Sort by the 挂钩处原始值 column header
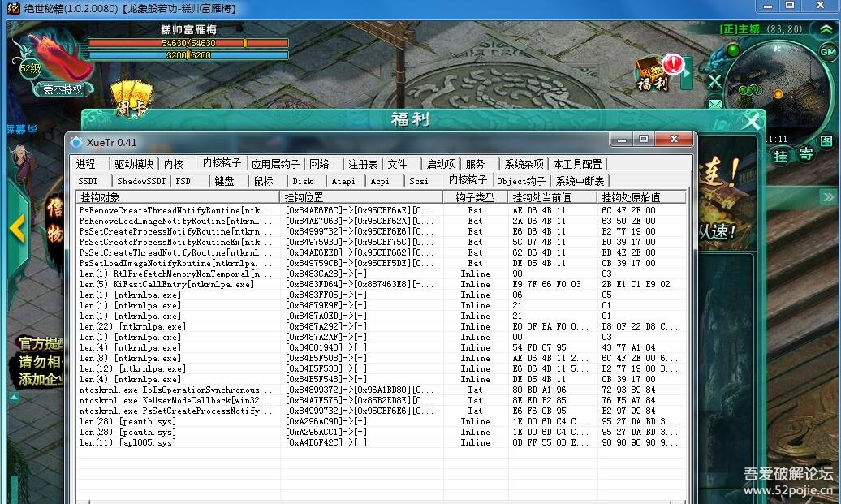Image resolution: width=841 pixels, height=504 pixels. click(641, 197)
